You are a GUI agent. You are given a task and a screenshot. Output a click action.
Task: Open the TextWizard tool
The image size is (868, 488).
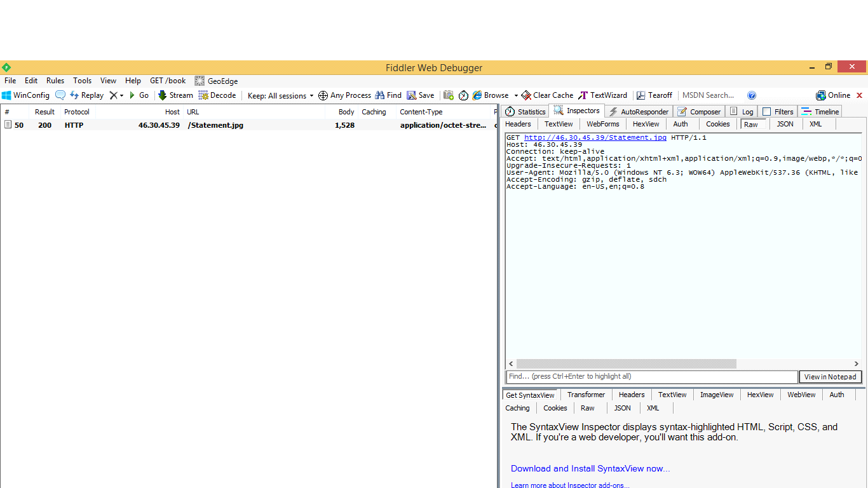tap(602, 95)
